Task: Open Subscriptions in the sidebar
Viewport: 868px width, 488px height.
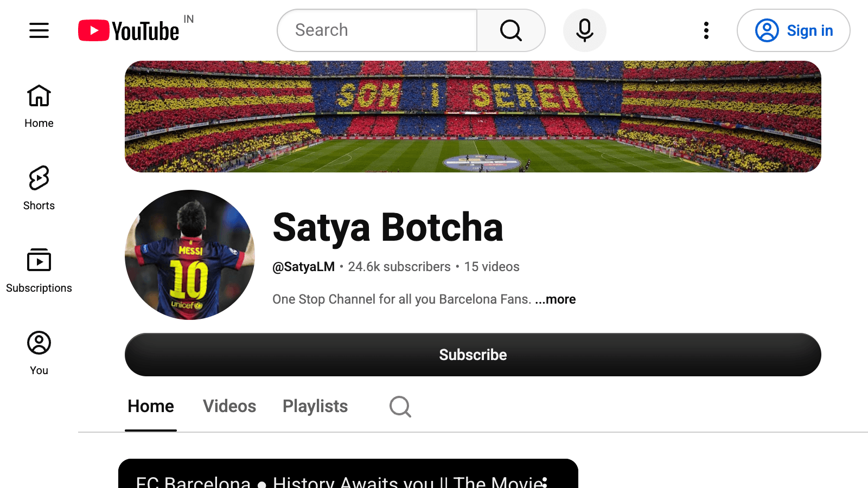Action: click(39, 271)
